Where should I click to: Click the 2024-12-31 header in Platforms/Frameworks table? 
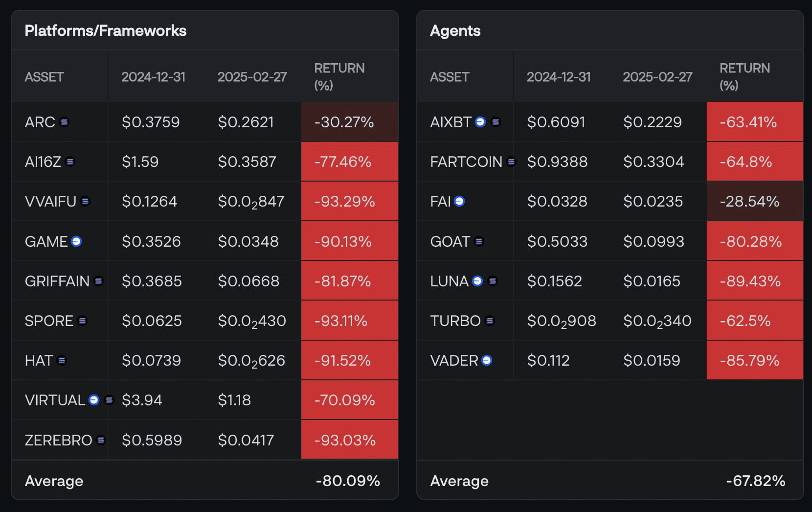point(154,77)
